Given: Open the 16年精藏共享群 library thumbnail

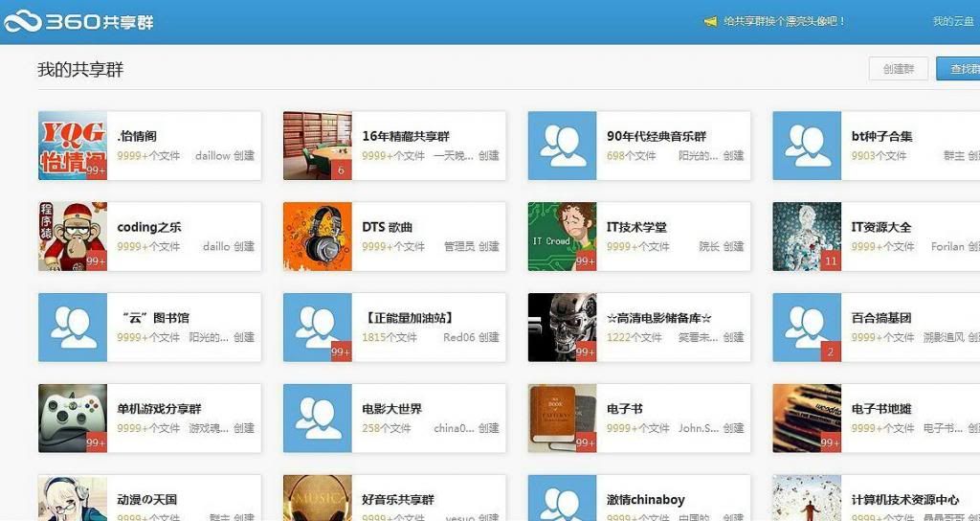Looking at the screenshot, I should point(317,146).
